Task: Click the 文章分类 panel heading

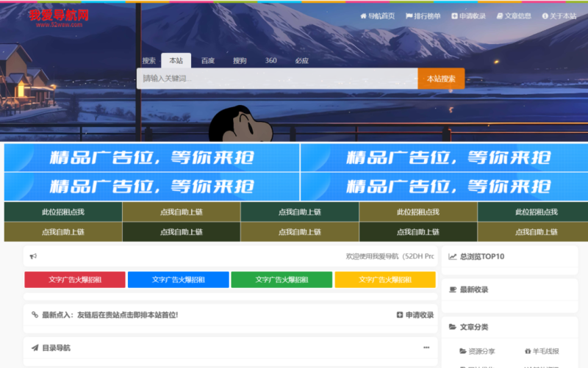Action: (474, 327)
